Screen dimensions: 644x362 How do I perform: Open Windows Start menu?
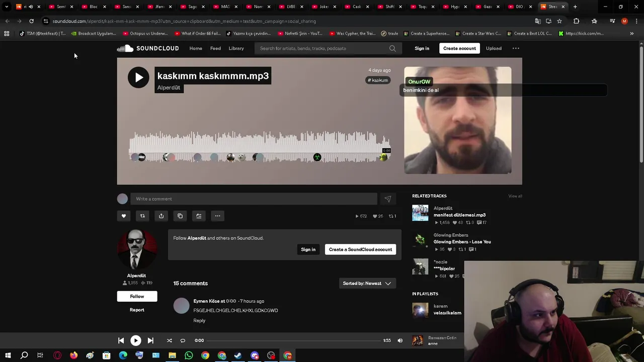coord(8,355)
